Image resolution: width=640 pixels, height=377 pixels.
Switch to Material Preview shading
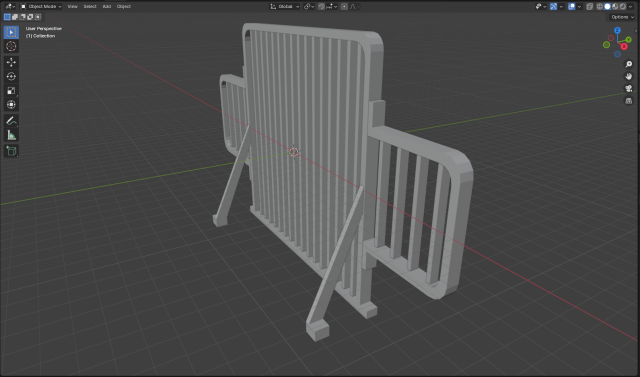(x=615, y=7)
